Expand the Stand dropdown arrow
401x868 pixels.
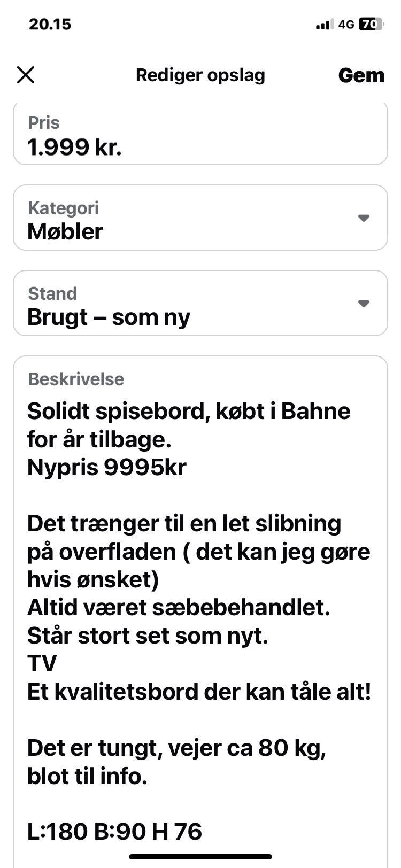[364, 304]
